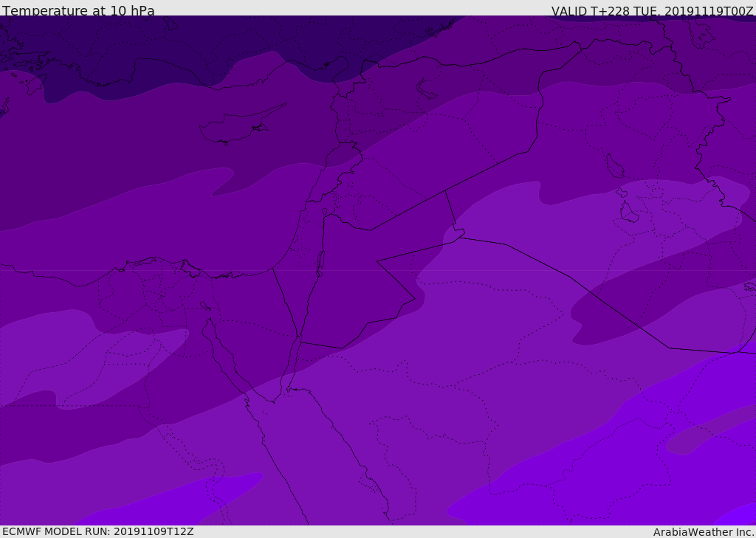Click the Cyprus island outline on the map
This screenshot has height=538, width=756.
(x=241, y=125)
